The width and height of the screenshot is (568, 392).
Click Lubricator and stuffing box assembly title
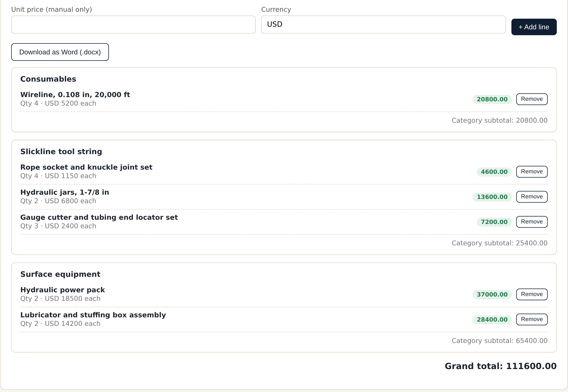tap(93, 315)
